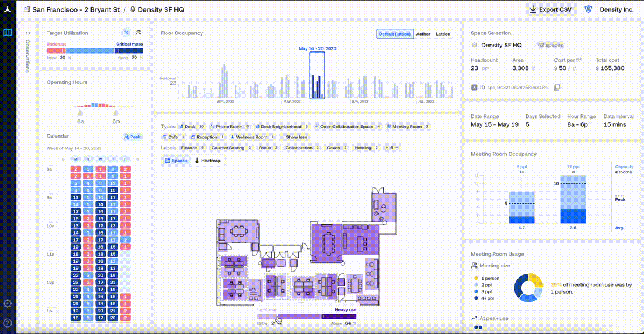Filter by the Finance label

pyautogui.click(x=192, y=148)
